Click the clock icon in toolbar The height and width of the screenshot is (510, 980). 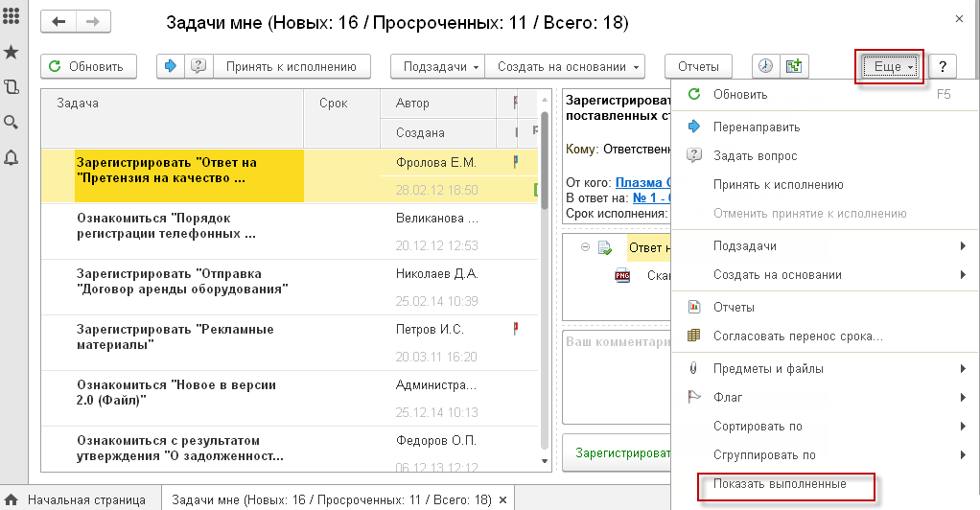tap(765, 66)
